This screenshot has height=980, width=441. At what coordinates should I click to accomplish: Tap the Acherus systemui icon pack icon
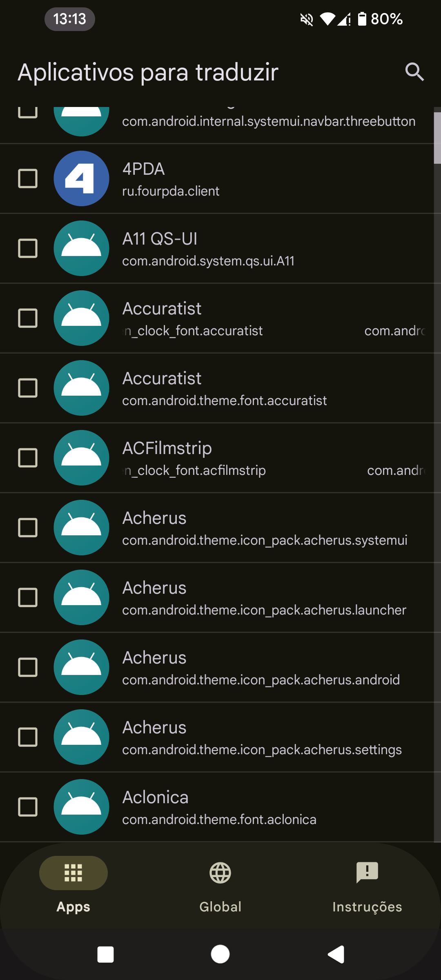(81, 528)
